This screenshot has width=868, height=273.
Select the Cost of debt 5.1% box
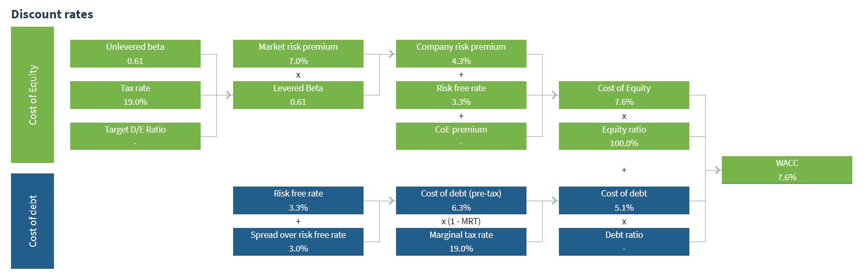(x=624, y=200)
